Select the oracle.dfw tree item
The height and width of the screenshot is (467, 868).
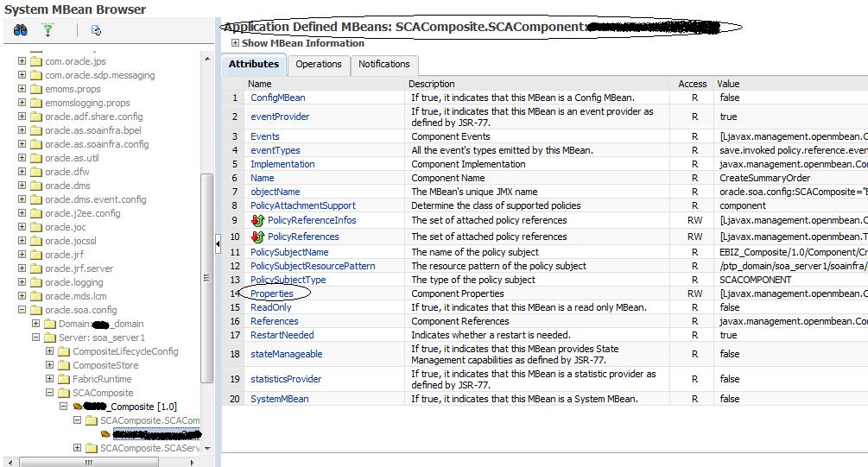pyautogui.click(x=67, y=172)
